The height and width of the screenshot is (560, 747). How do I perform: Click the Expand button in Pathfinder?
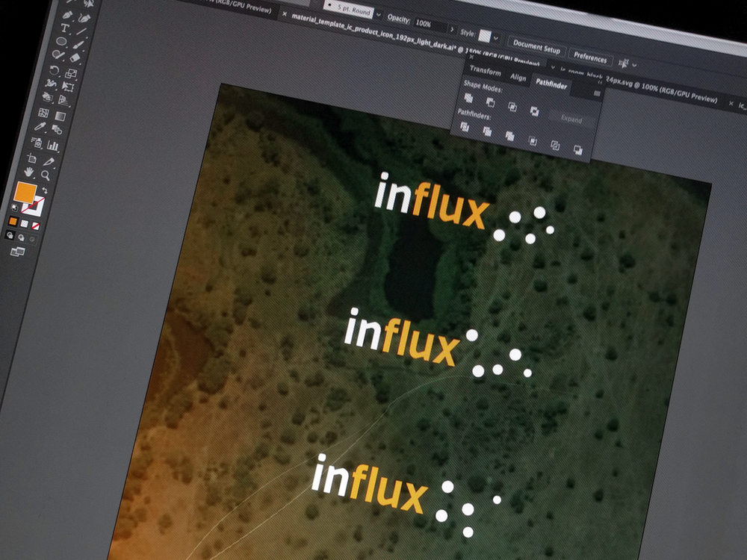pos(571,119)
